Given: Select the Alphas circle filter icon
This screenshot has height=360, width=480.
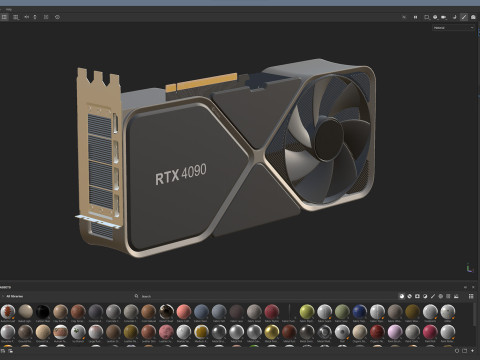Looking at the screenshot, I should tap(441, 296).
